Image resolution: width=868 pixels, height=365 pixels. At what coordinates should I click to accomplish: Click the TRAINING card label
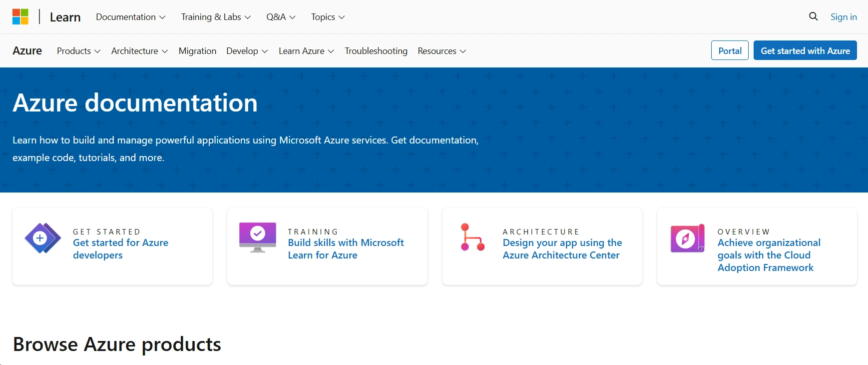tap(313, 232)
